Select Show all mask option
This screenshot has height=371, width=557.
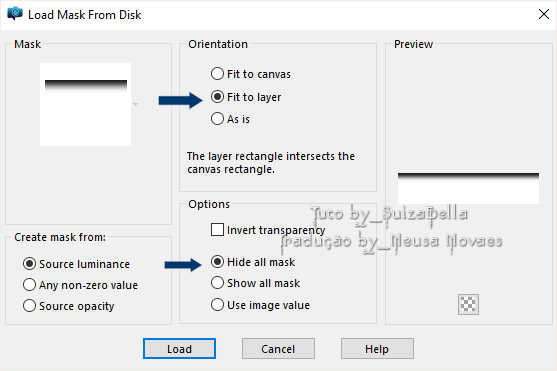pyautogui.click(x=255, y=283)
